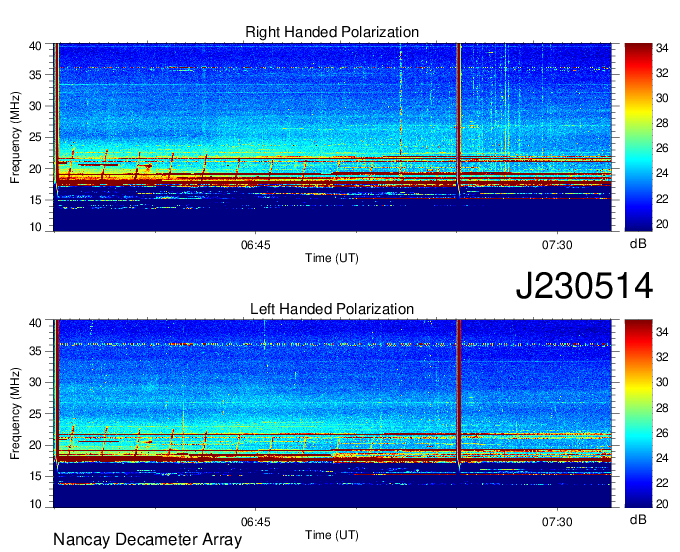
Task: Click the "24" value on the Left Handed colorbar
Action: [x=662, y=458]
